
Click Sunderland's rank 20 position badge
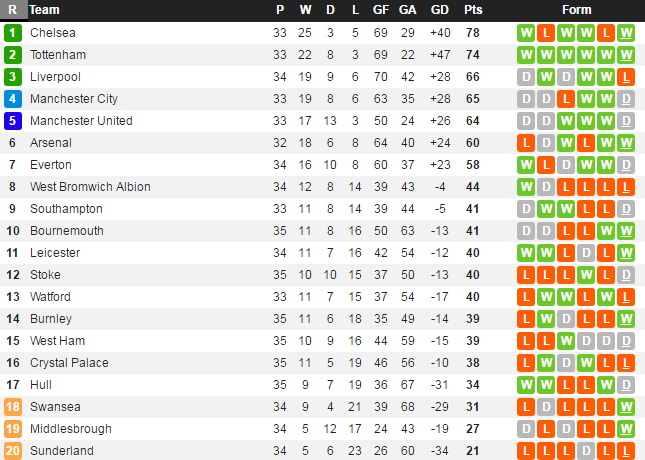[12, 451]
